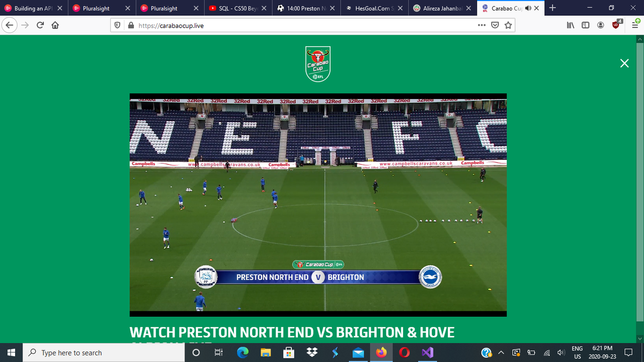The width and height of the screenshot is (644, 362).
Task: Go back to the previous page
Action: coord(10,25)
